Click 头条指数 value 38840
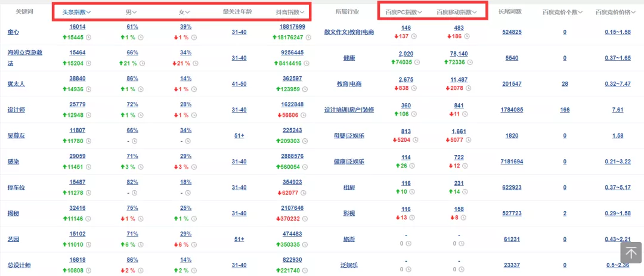644x276 pixels. point(78,79)
